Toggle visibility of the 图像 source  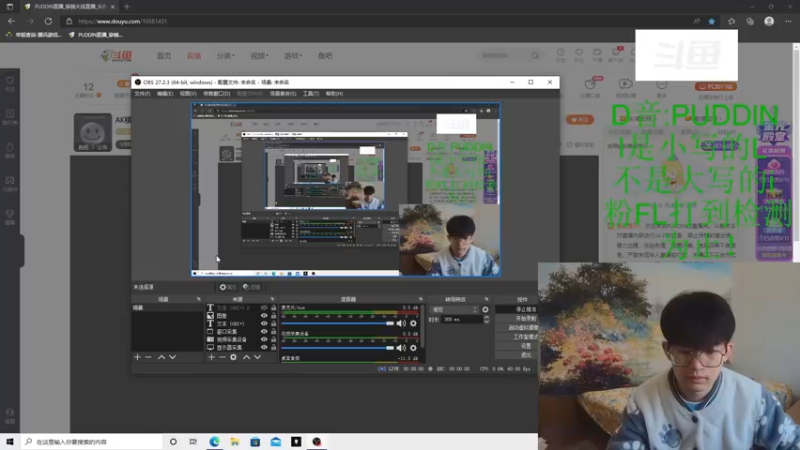coord(264,316)
